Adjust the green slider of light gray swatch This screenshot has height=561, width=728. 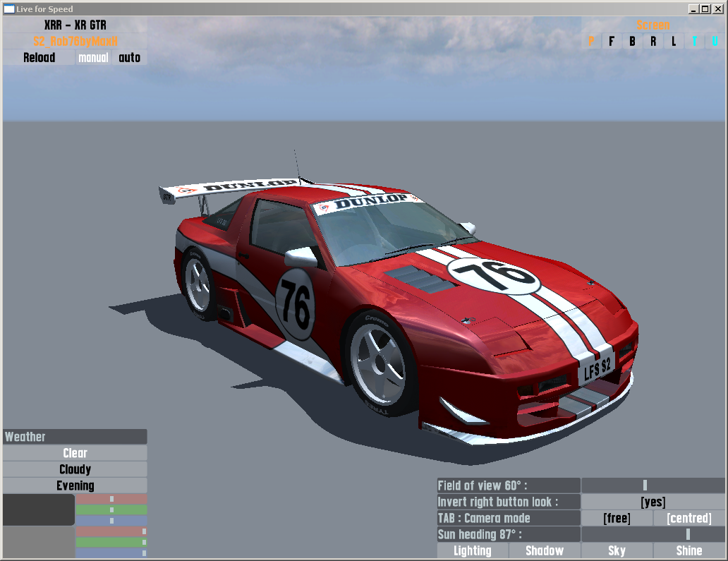tap(111, 542)
